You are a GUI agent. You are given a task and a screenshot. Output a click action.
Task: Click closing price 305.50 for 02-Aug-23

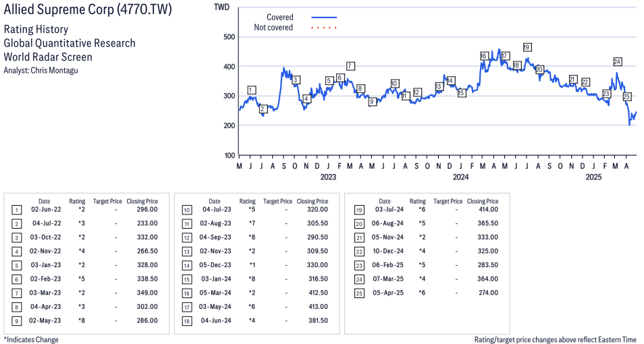[317, 223]
